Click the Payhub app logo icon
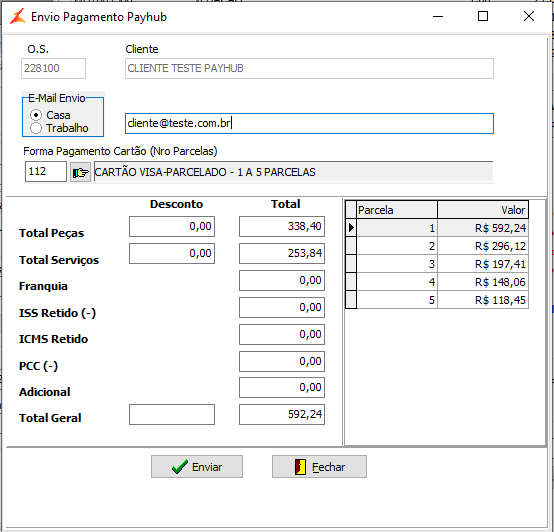Image resolution: width=554 pixels, height=532 pixels. tap(18, 17)
